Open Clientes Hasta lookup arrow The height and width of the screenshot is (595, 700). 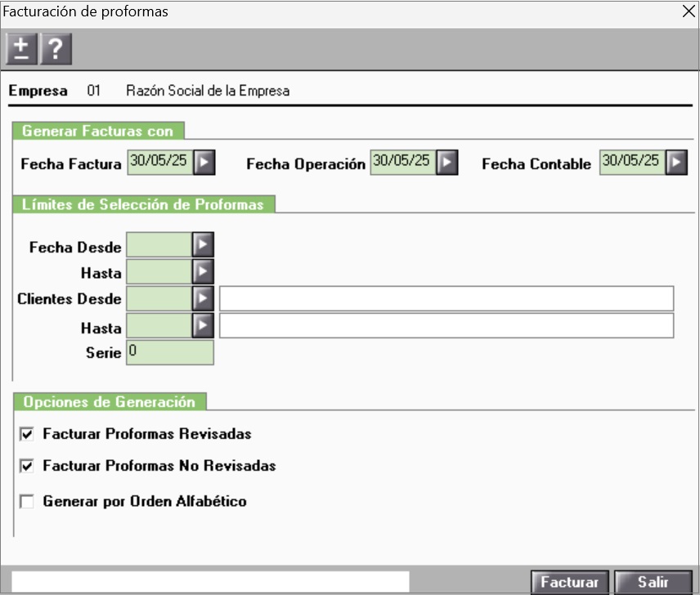pos(203,326)
